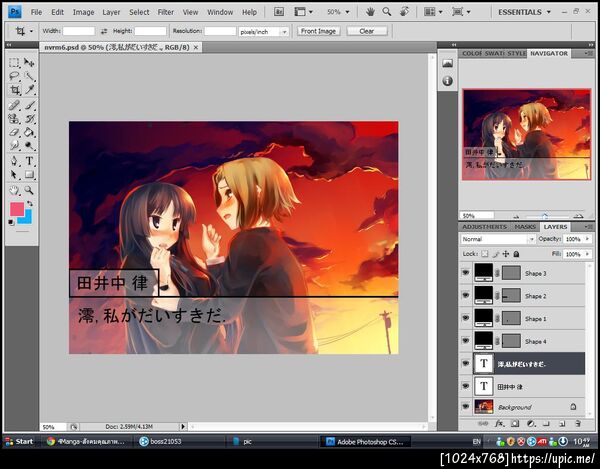
Task: Select the Brush tool
Action: [x=29, y=105]
